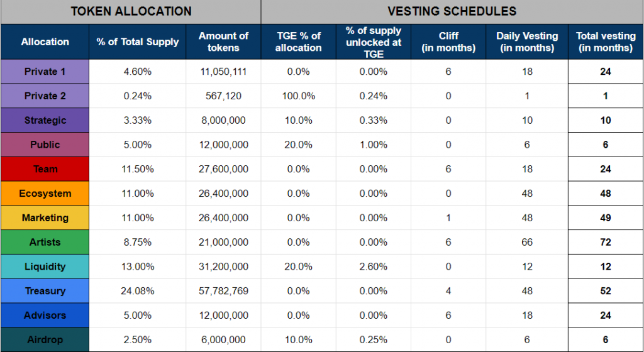644x352 pixels.
Task: Select the 100.0% TGE cell for Private 2
Action: (x=299, y=96)
